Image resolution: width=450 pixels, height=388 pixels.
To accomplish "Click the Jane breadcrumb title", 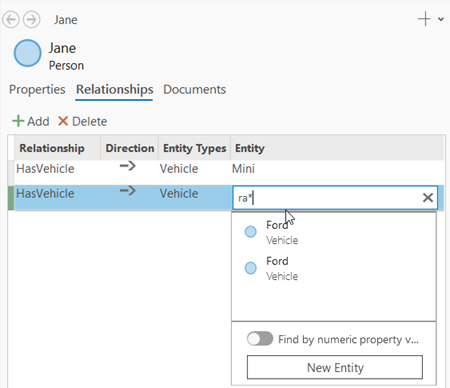I will (66, 20).
